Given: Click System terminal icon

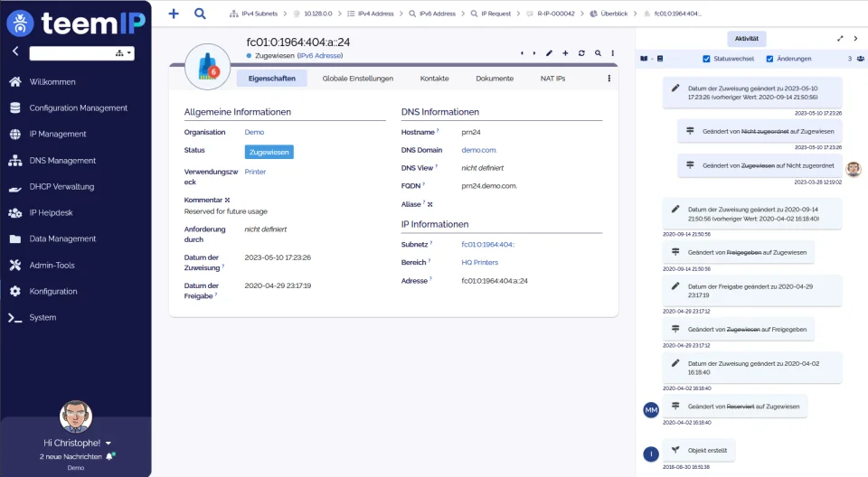Looking at the screenshot, I should [15, 318].
